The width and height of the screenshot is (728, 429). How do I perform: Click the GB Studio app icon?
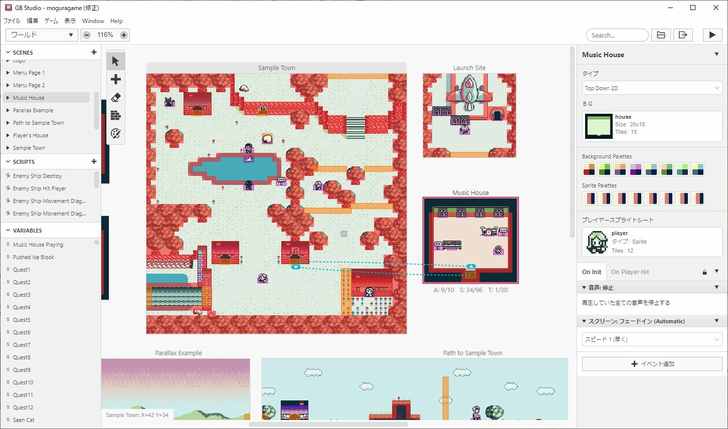[x=8, y=7]
